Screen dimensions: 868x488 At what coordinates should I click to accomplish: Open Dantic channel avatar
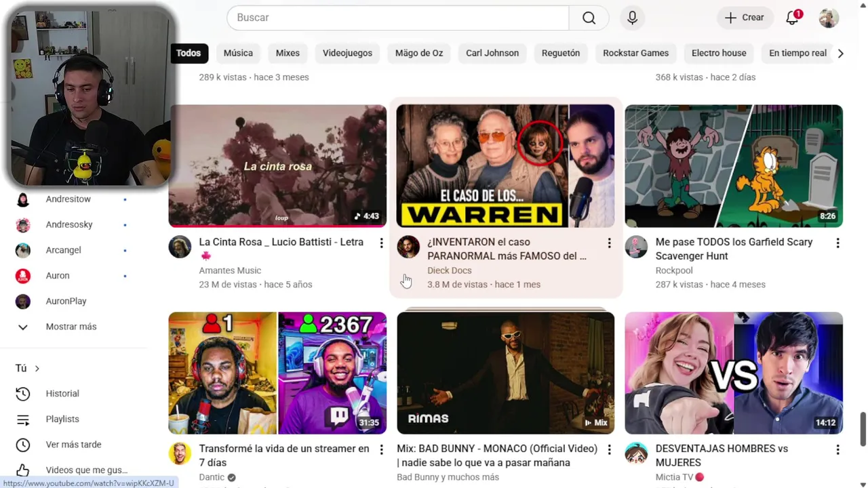[180, 453]
